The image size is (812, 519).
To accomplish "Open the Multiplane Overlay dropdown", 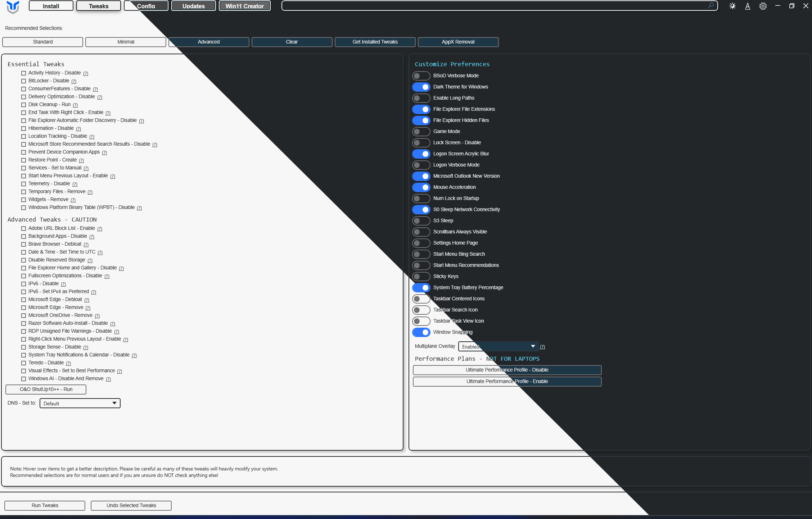I will pyautogui.click(x=499, y=346).
